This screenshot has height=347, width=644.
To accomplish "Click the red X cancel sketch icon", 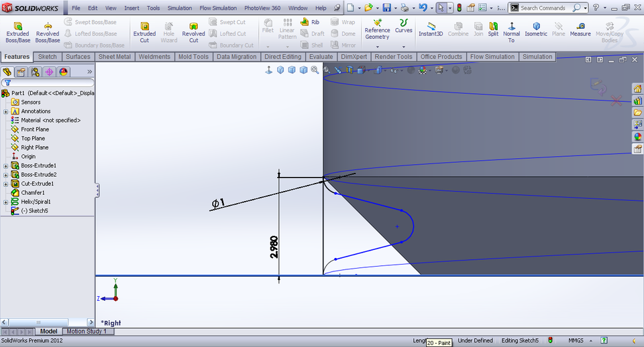I will coord(616,100).
